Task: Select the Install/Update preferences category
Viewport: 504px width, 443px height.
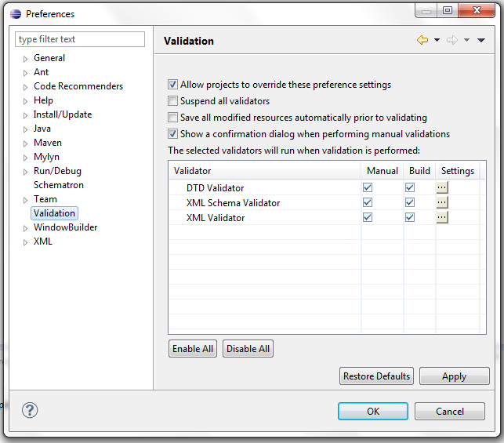Action: [63, 114]
